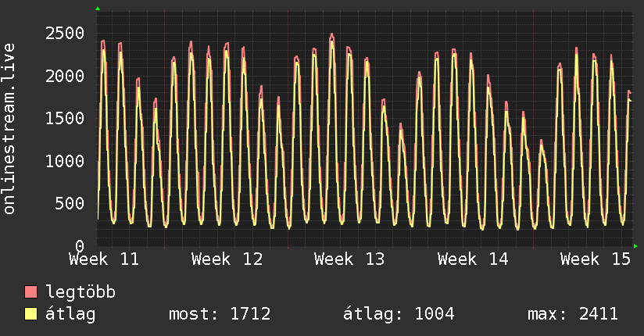644x336 pixels.
Task: Click the Week 14 axis label
Action: (x=473, y=259)
